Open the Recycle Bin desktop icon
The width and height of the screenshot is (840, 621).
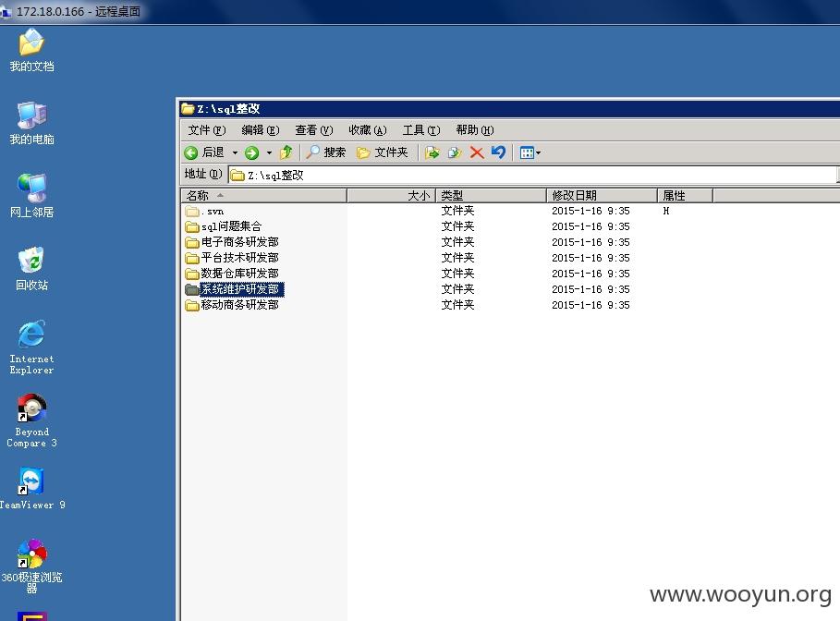[x=31, y=268]
